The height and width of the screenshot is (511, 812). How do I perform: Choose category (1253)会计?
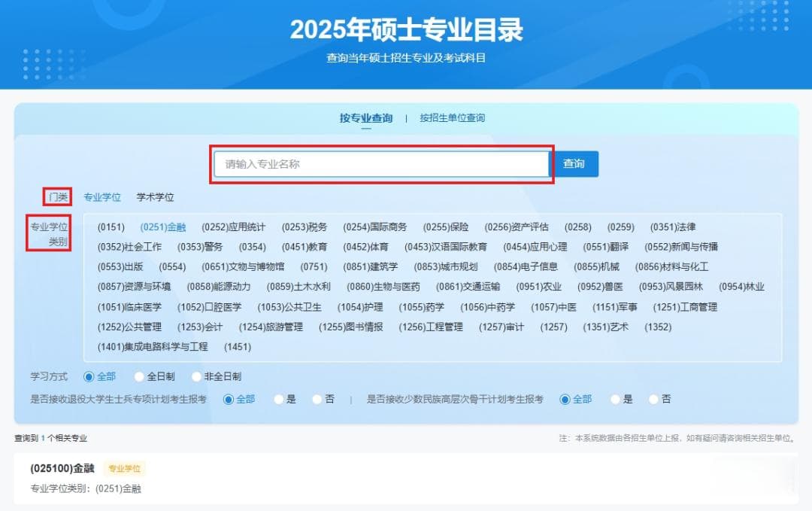(200, 327)
